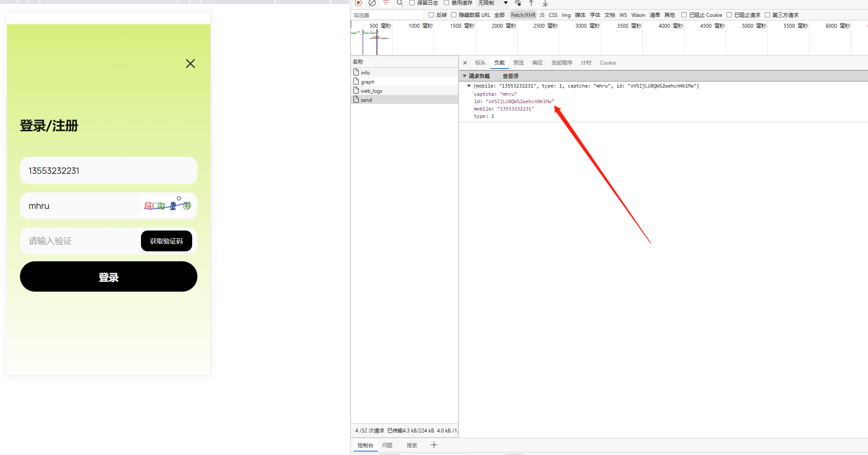Import HAR file with up arrow

pyautogui.click(x=531, y=3)
